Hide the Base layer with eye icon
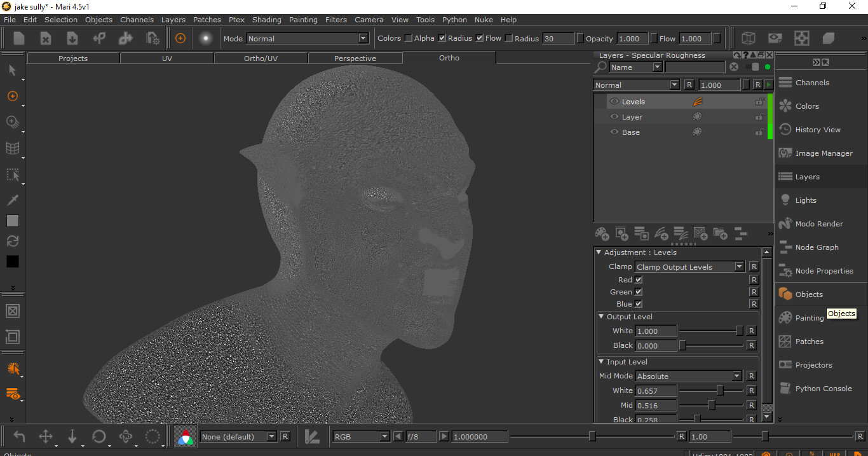The width and height of the screenshot is (868, 456). pyautogui.click(x=614, y=132)
